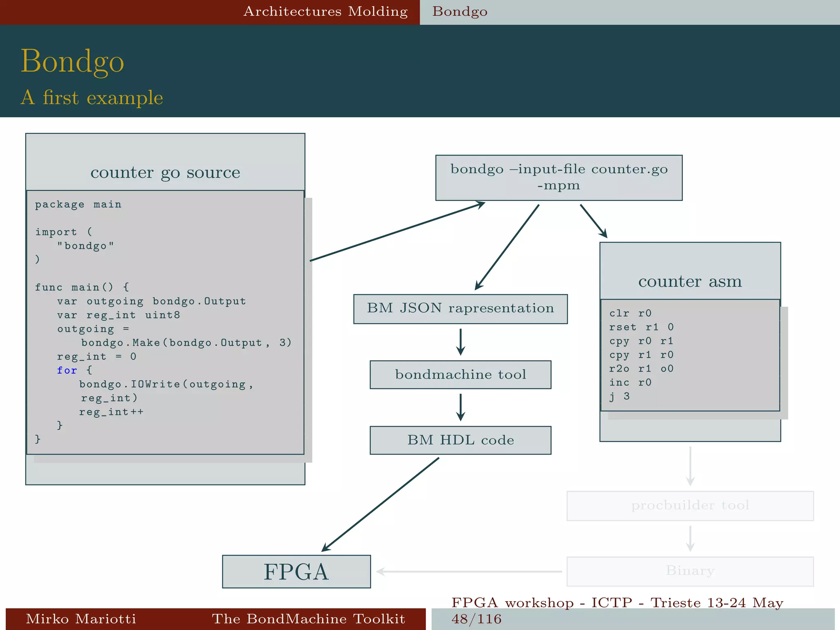The width and height of the screenshot is (840, 630).
Task: Click the Bondgo slide title
Action: 72,61
